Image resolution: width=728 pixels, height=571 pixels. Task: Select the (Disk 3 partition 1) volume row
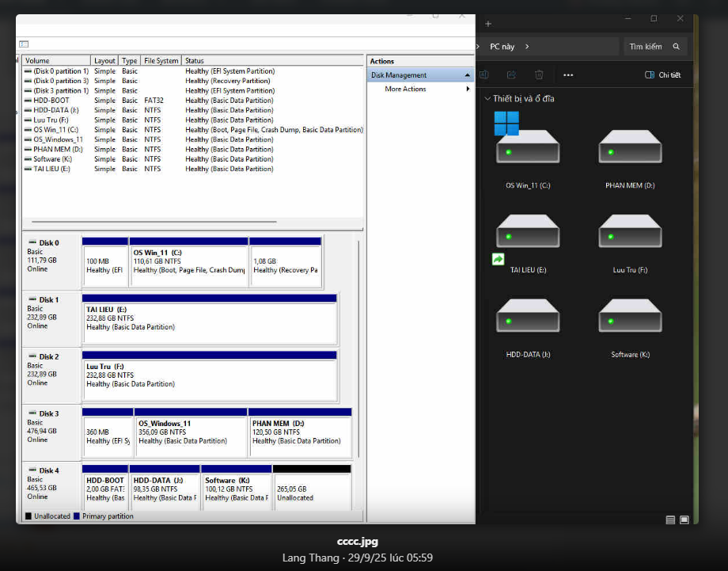[193, 90]
